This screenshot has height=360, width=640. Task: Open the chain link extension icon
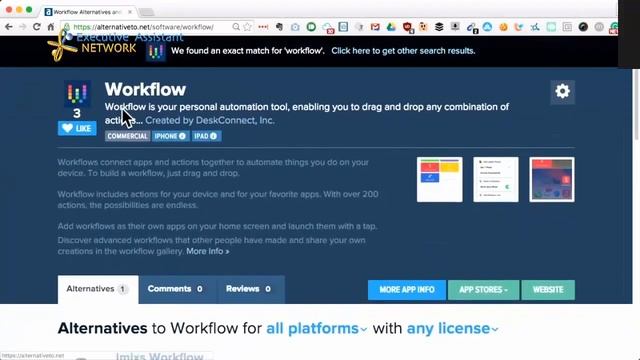point(472,27)
